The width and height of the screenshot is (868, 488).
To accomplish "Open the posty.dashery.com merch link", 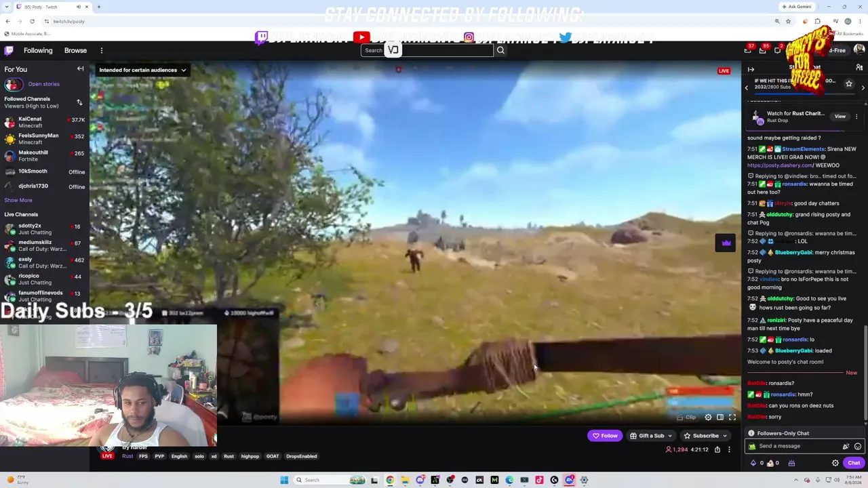I will click(x=779, y=165).
